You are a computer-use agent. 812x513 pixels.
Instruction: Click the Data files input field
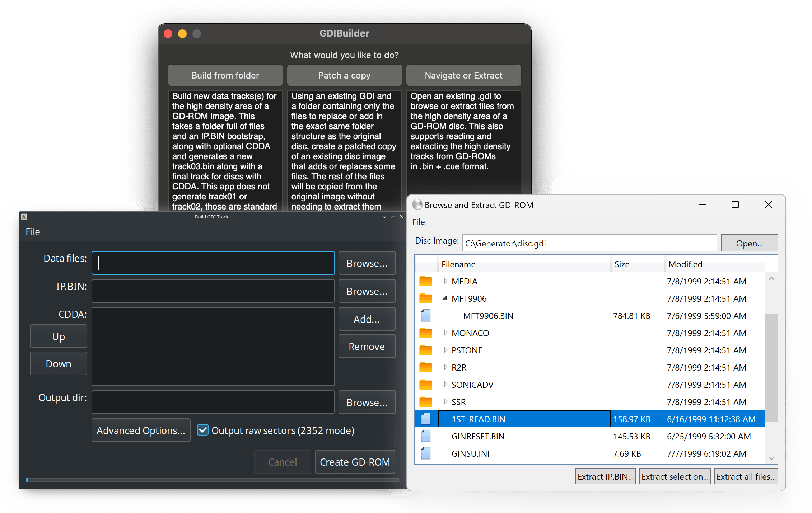[x=213, y=263]
